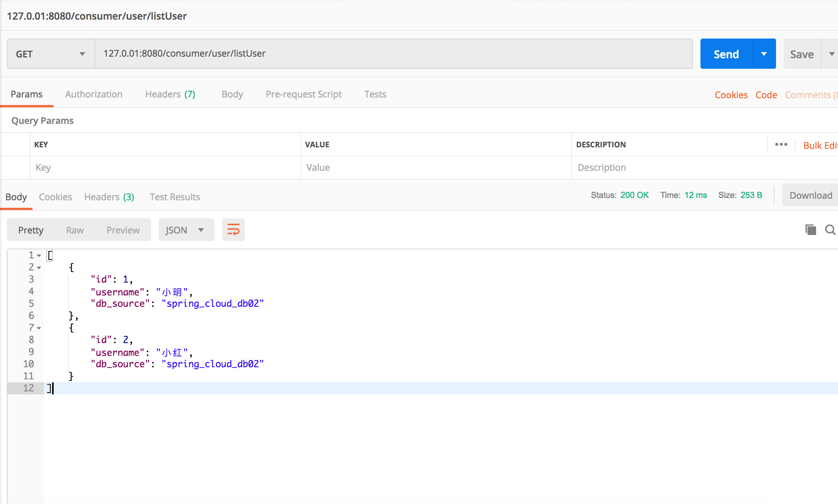Image resolution: width=838 pixels, height=504 pixels.
Task: Open search in response body
Action: (830, 230)
